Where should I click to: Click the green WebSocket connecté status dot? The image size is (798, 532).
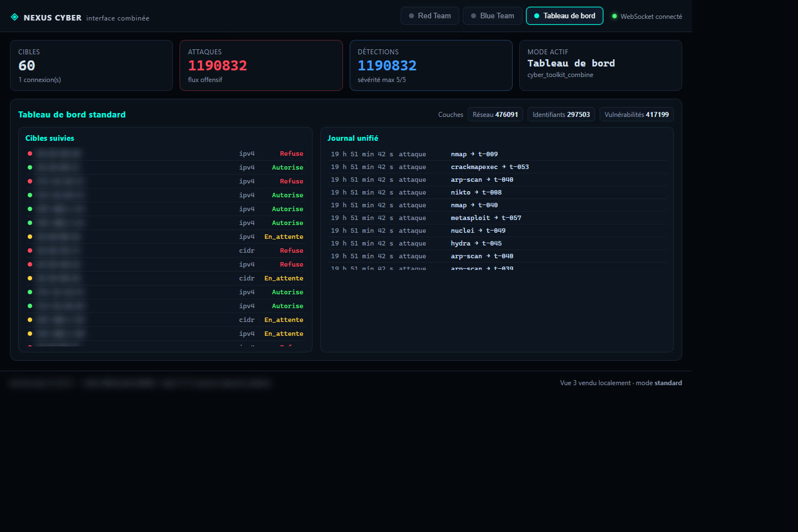pos(614,16)
